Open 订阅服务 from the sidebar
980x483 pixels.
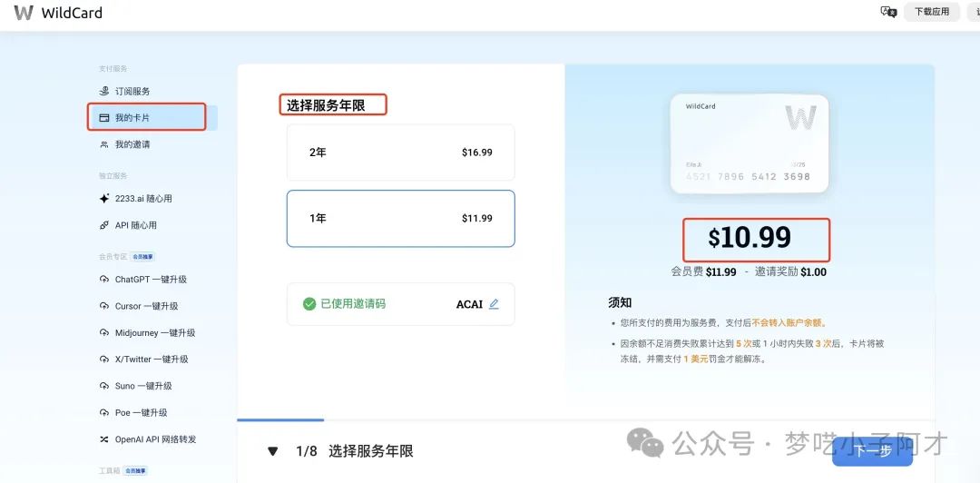coord(132,91)
